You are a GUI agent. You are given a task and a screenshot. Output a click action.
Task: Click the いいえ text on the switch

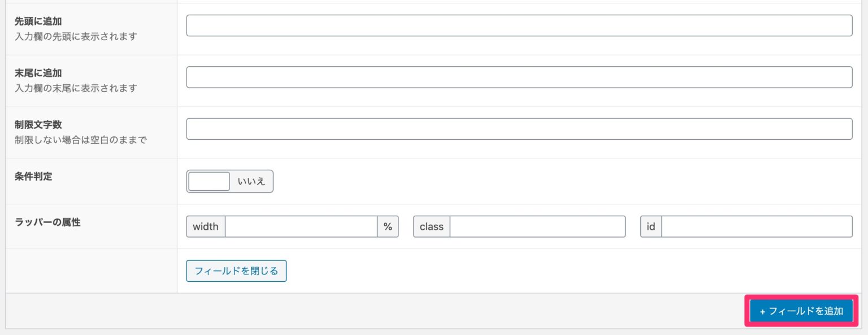coord(251,182)
